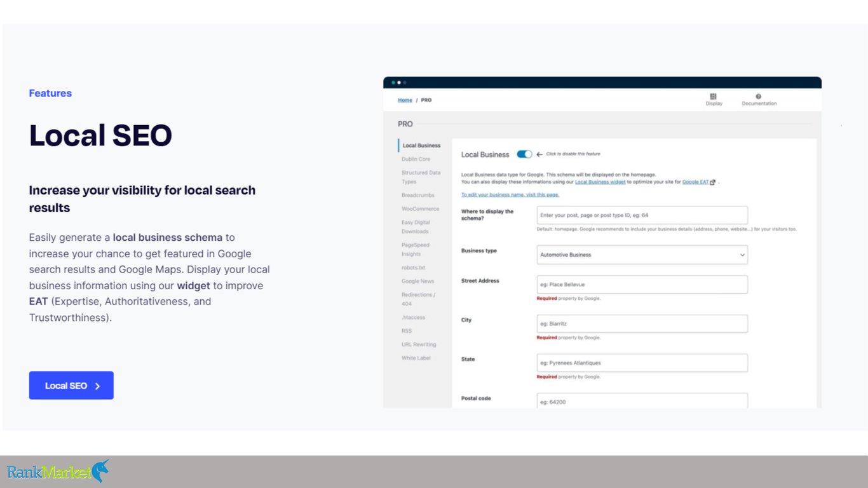Open the Local Business widget link

click(600, 182)
